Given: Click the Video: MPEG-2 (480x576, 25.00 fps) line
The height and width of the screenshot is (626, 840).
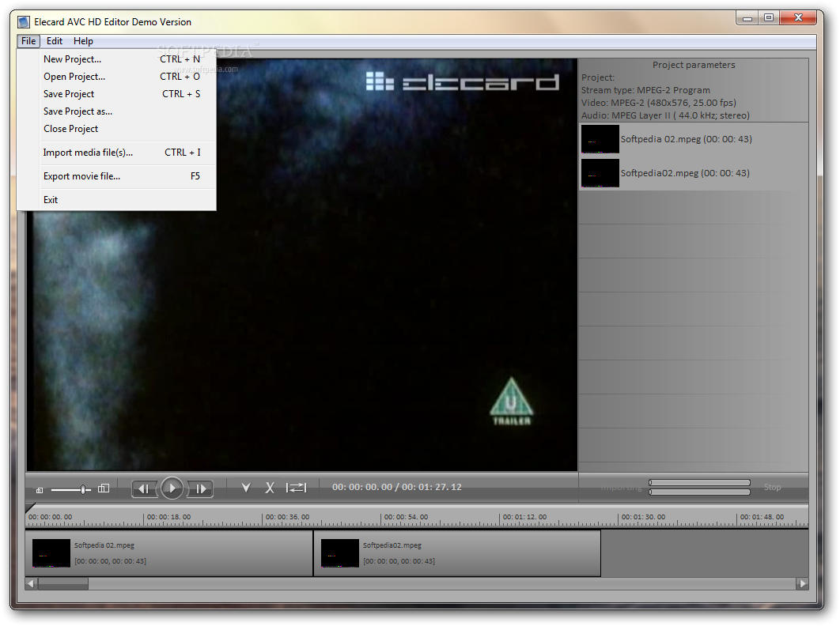Looking at the screenshot, I should tap(658, 102).
